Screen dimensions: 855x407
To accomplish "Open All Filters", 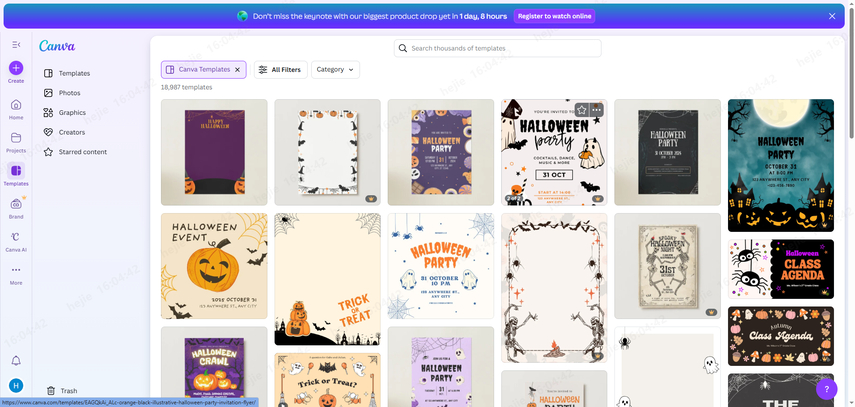I will (x=280, y=70).
